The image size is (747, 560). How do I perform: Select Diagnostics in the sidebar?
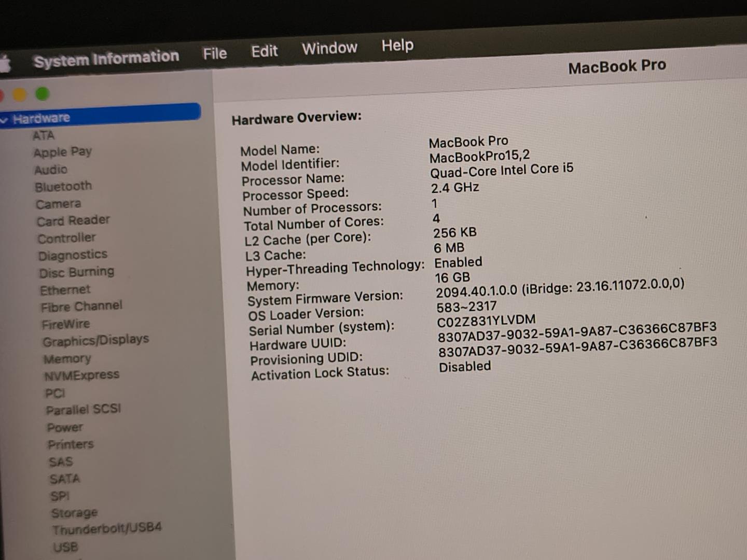73,255
